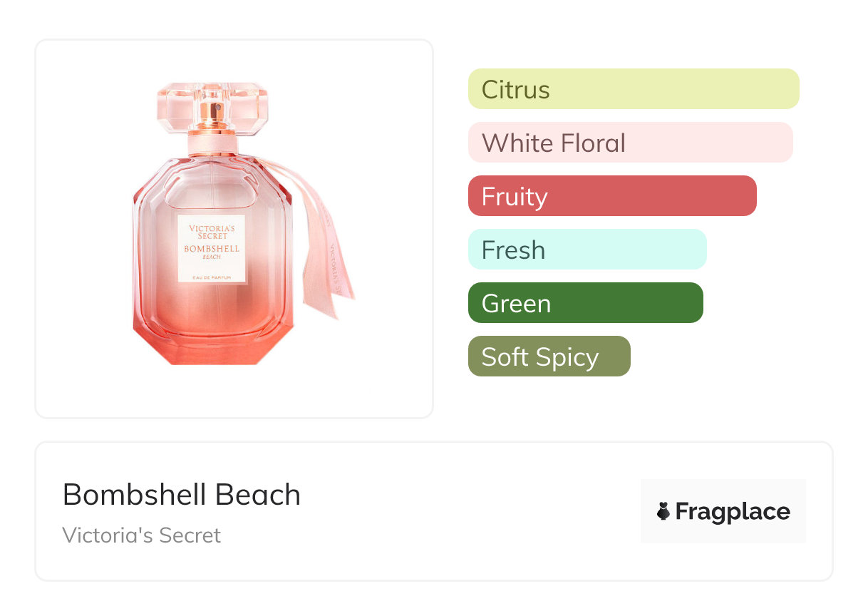Select the Soft Spicy accord bar

pos(549,356)
